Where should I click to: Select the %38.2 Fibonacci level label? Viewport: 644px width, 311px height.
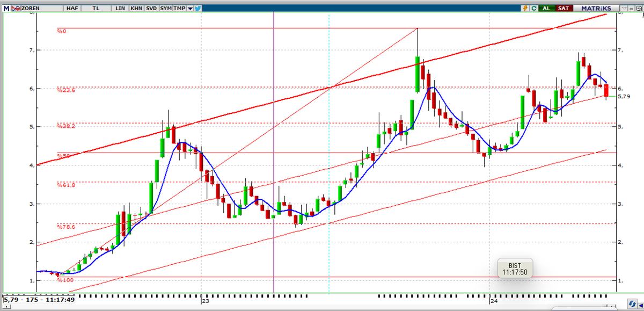(x=67, y=126)
